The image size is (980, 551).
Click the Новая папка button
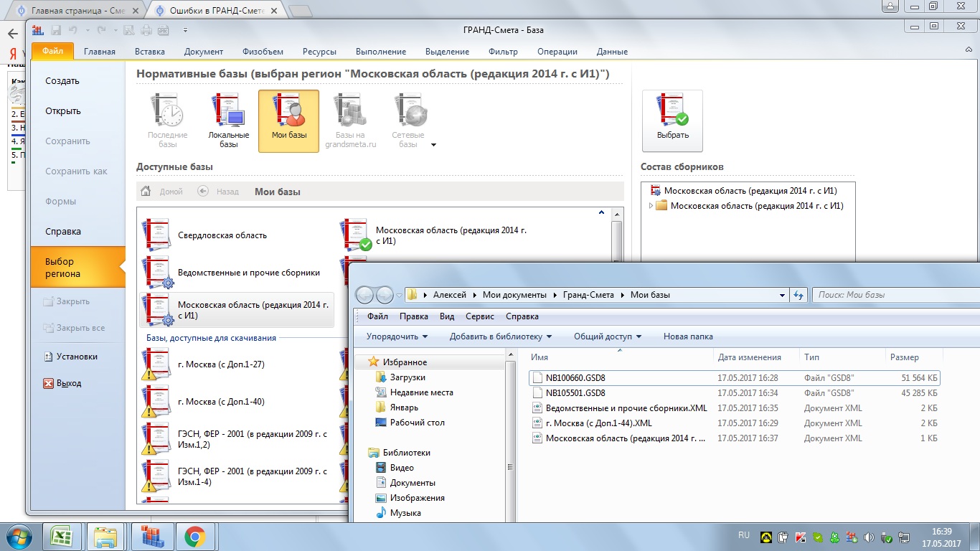click(x=687, y=336)
